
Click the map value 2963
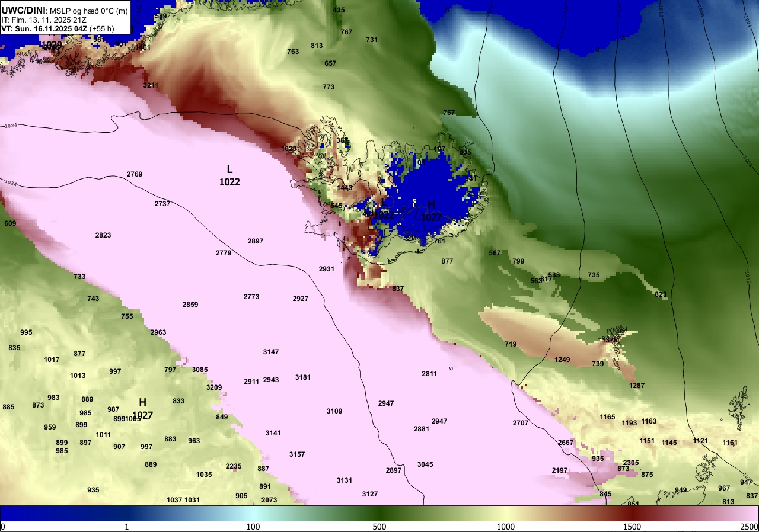[158, 332]
